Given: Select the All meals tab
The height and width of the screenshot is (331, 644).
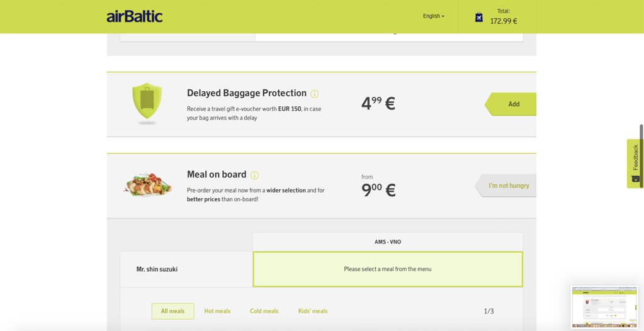Looking at the screenshot, I should click(172, 311).
